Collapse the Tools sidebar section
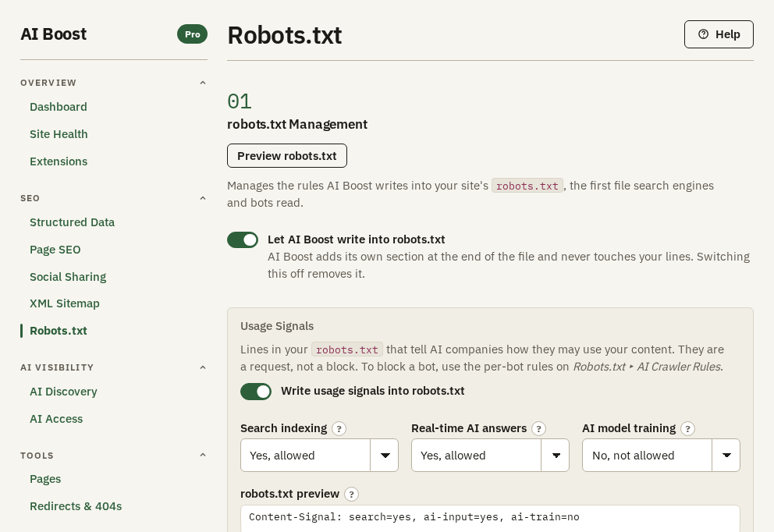Viewport: 774px width, 532px height. 202,455
